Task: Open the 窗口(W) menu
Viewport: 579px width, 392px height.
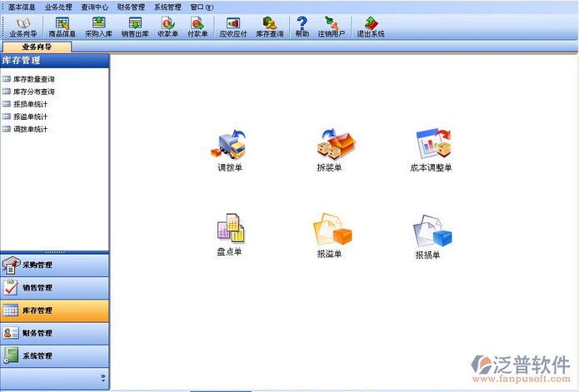Action: click(x=202, y=7)
